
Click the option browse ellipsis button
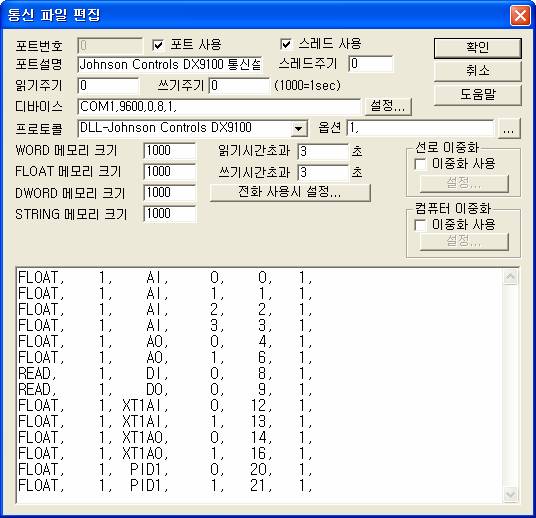[509, 129]
